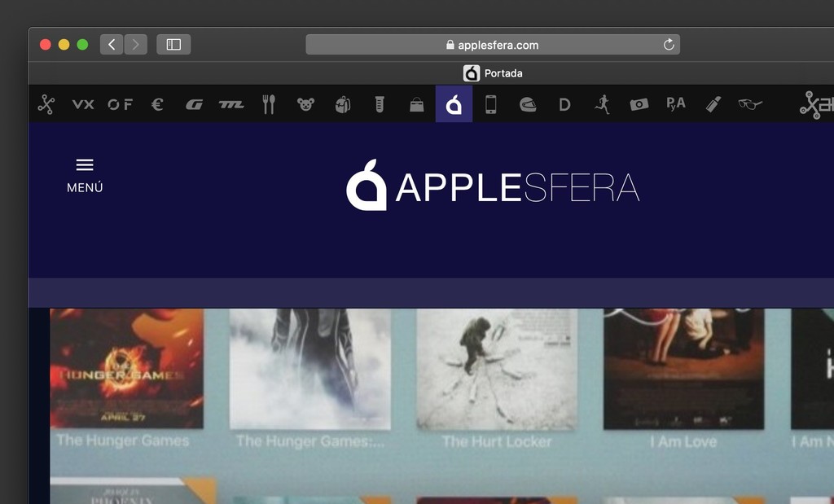Minimize Safari with the yellow button
The image size is (834, 504).
coord(64,45)
